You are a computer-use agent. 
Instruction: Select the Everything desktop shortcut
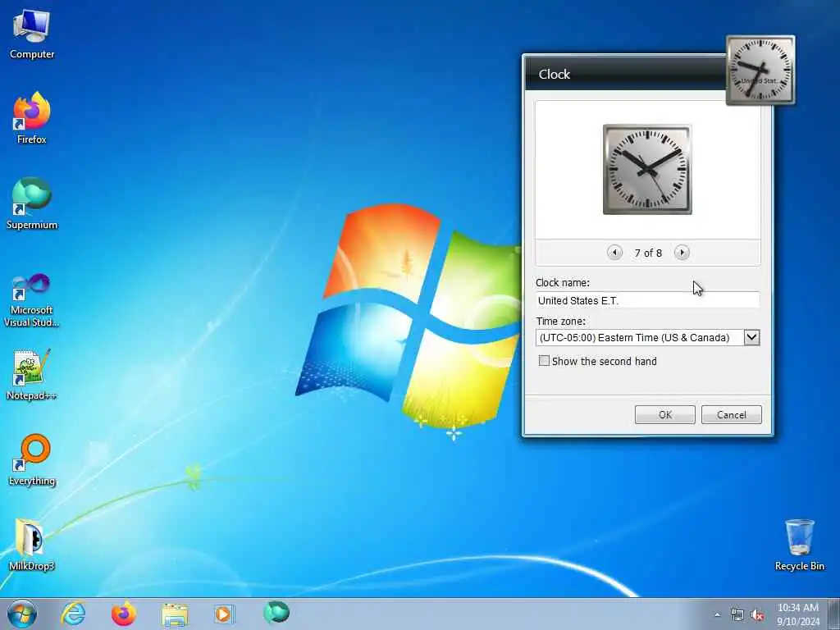32,459
